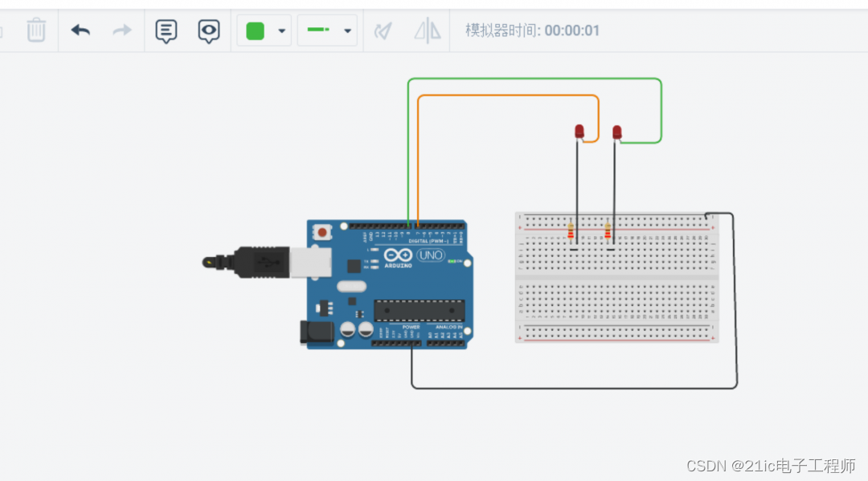Toggle the left red LED on the breadboard
868x481 pixels.
[x=579, y=132]
